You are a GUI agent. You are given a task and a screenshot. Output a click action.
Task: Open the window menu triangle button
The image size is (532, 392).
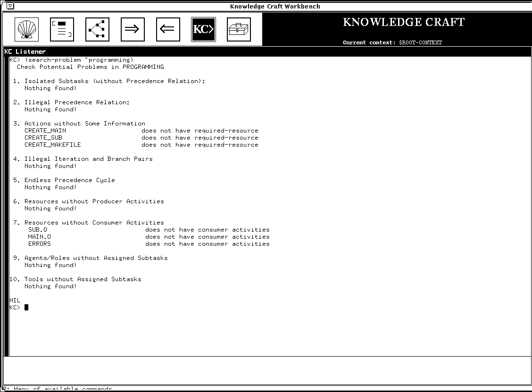pyautogui.click(x=10, y=6)
